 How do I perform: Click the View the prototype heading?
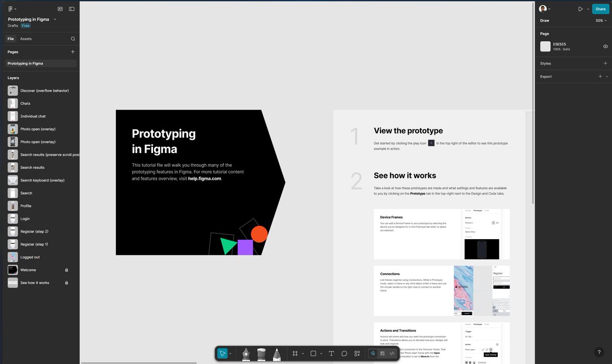409,131
